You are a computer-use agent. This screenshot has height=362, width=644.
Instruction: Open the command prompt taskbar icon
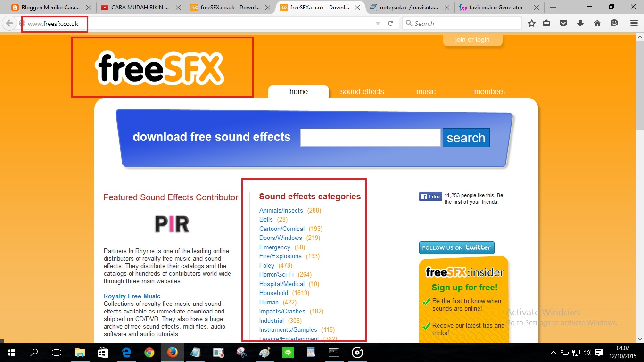point(334,353)
